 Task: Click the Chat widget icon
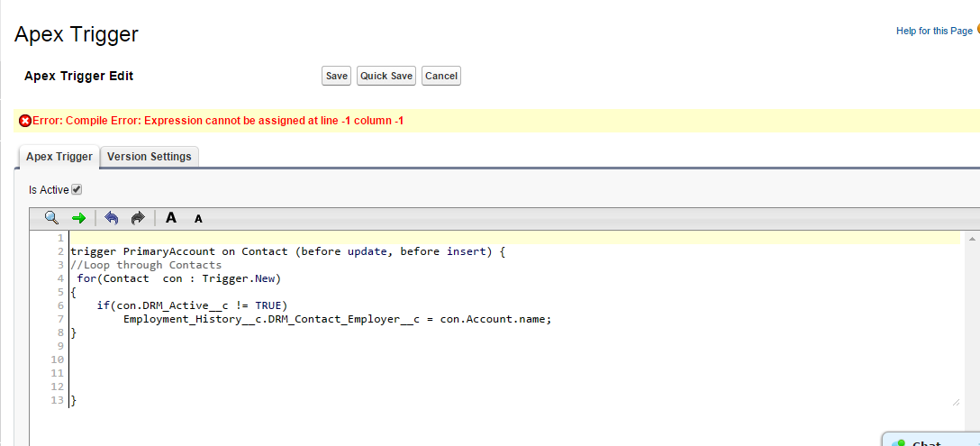[x=898, y=442]
